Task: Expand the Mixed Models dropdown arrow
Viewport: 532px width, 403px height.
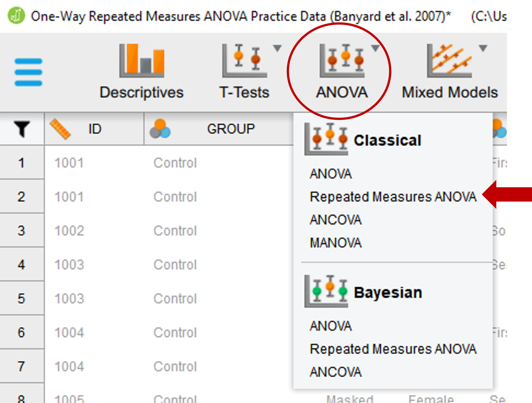Action: click(x=483, y=48)
